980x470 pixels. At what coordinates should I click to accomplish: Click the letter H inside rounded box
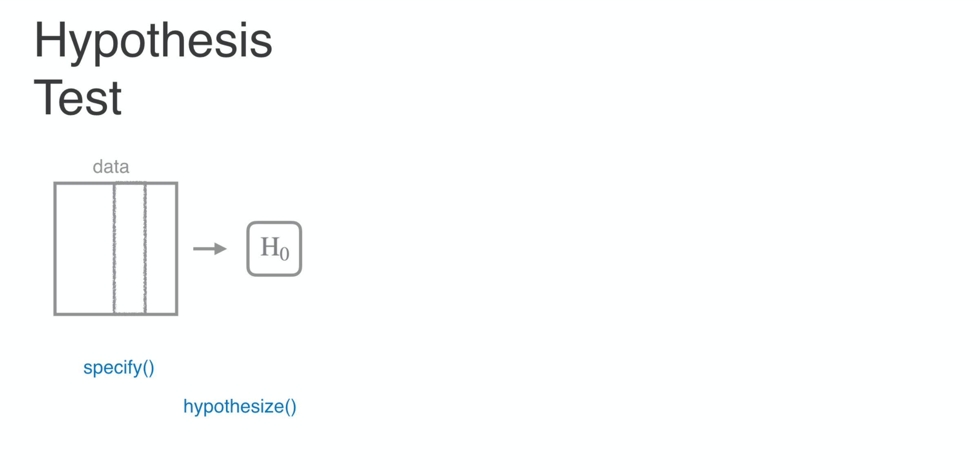pos(270,247)
